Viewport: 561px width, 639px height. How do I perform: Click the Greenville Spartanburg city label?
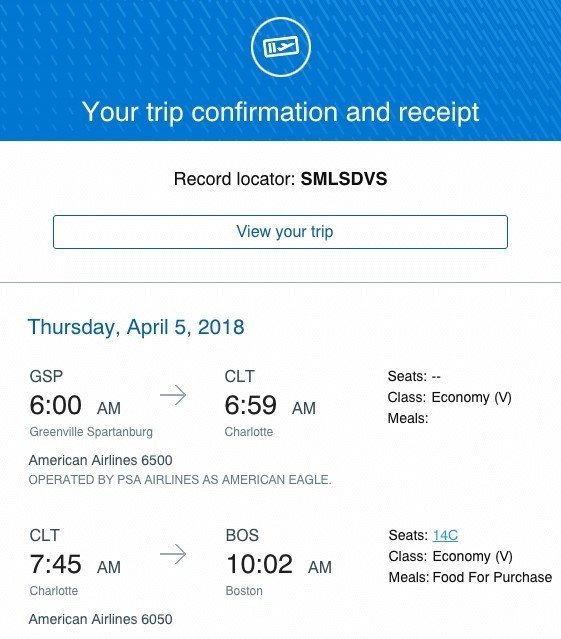91,432
